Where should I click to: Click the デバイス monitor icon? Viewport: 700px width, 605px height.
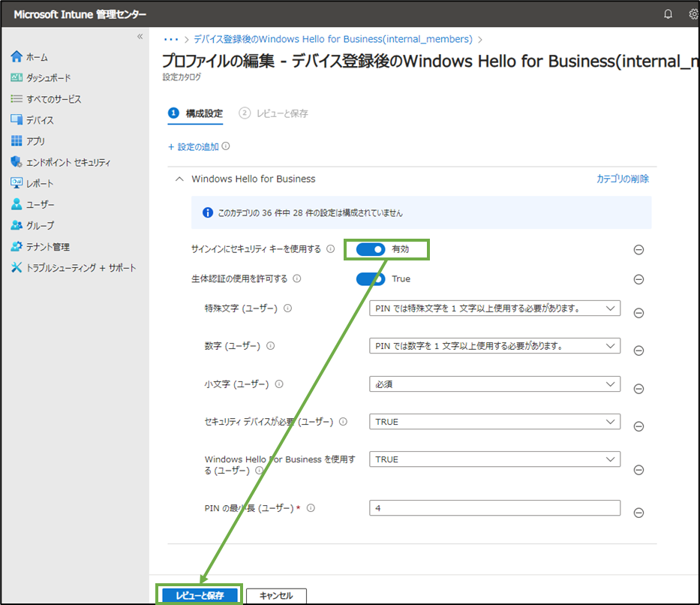pyautogui.click(x=17, y=119)
